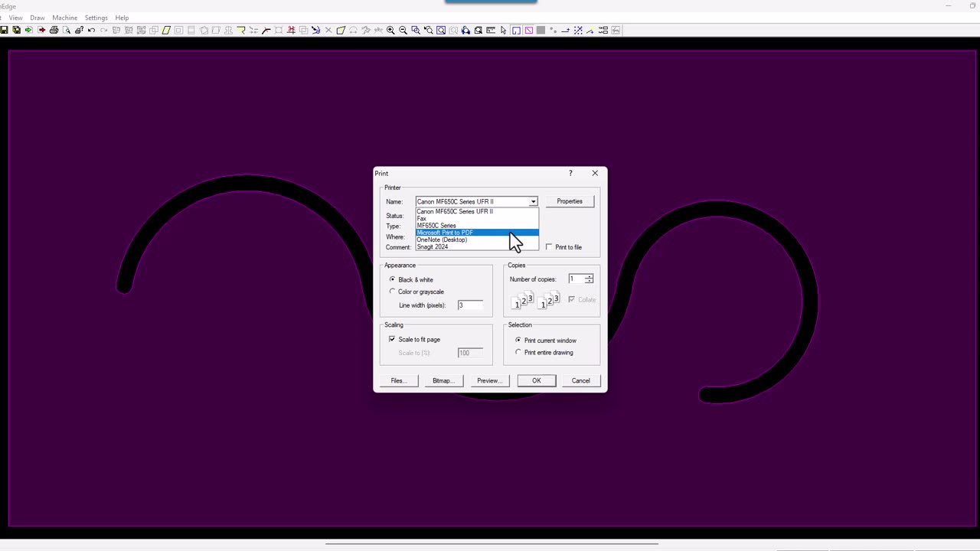The image size is (980, 551).
Task: Click the printer icon in the toolbar
Action: point(54,30)
